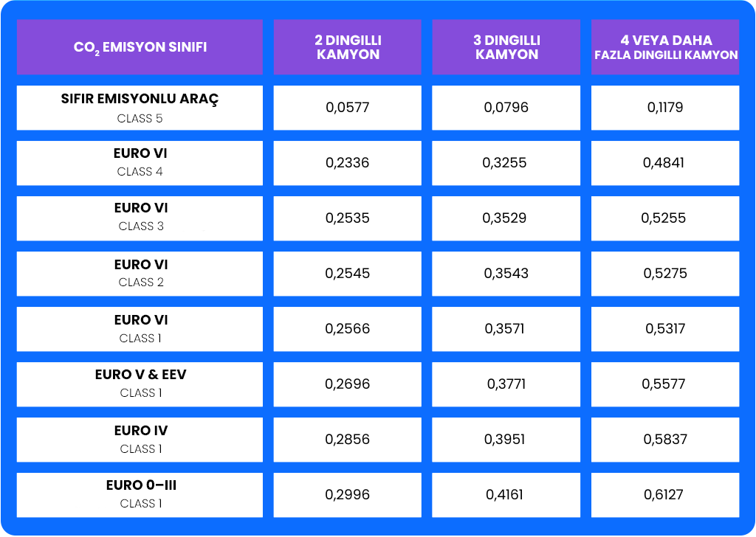This screenshot has width=756, height=537.
Task: Select the EURO VI CLASS 1 row label
Action: 140,330
